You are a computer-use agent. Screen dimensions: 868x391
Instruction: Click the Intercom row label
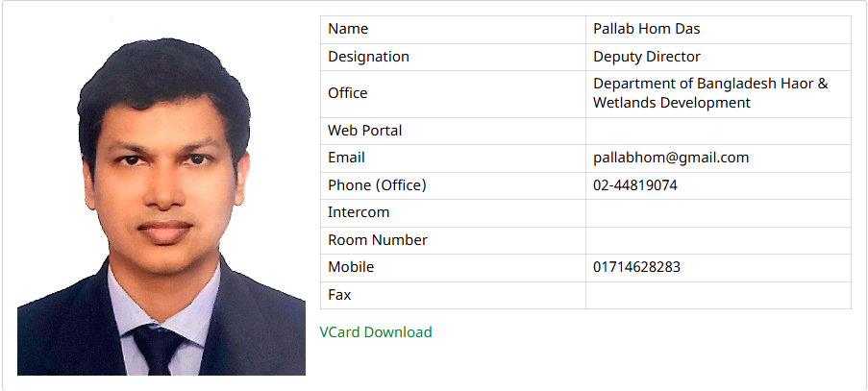359,212
